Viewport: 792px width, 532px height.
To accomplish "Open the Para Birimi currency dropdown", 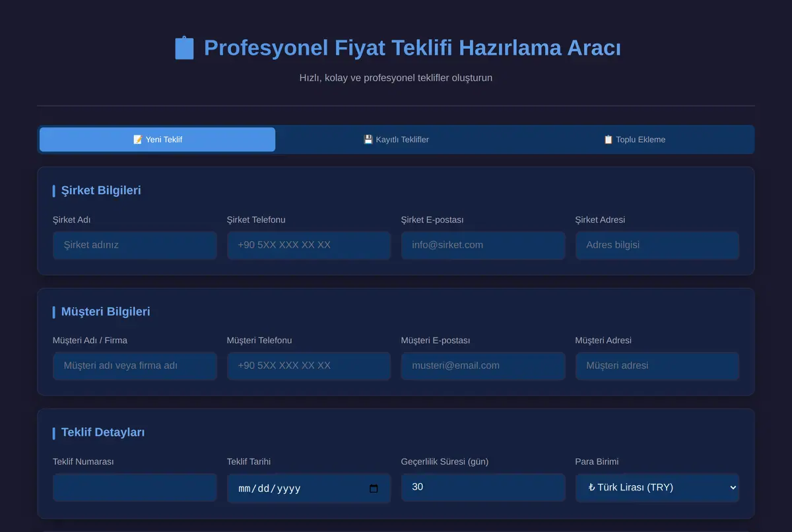I will pos(657,488).
